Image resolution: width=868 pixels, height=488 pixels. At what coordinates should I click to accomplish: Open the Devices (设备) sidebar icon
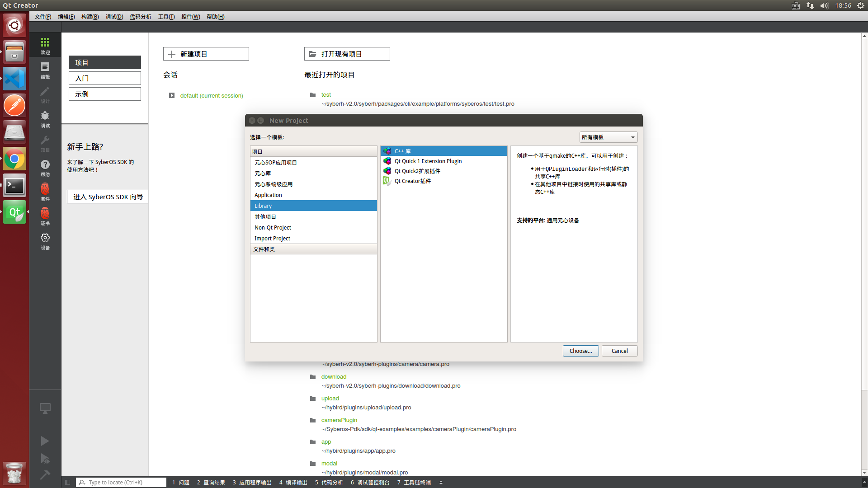pos(45,241)
